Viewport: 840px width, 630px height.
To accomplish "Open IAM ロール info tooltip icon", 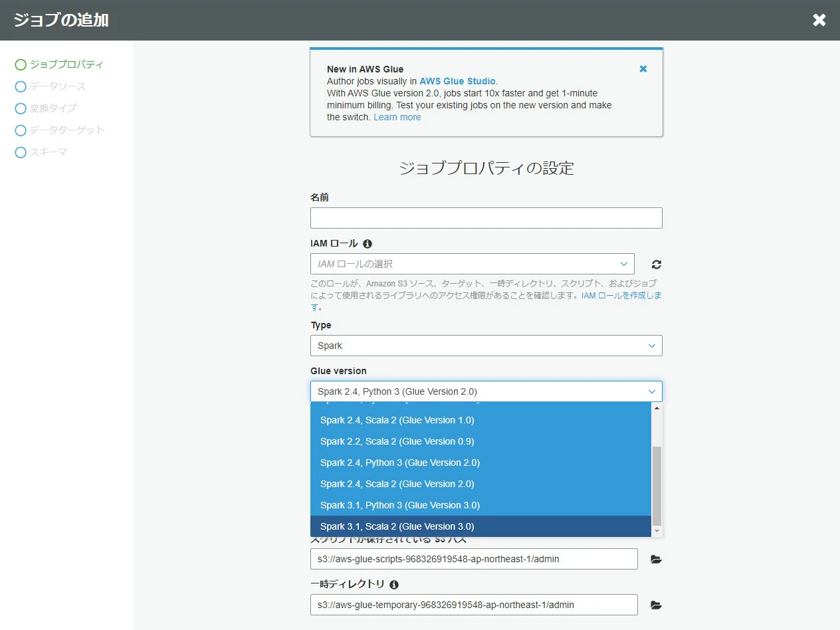I will click(367, 244).
